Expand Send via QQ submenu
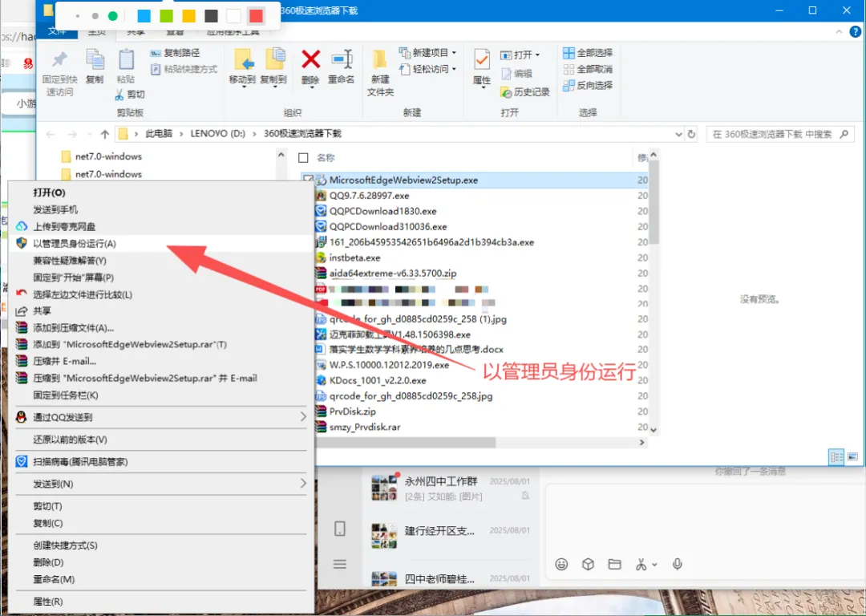This screenshot has width=866, height=616. click(x=303, y=416)
